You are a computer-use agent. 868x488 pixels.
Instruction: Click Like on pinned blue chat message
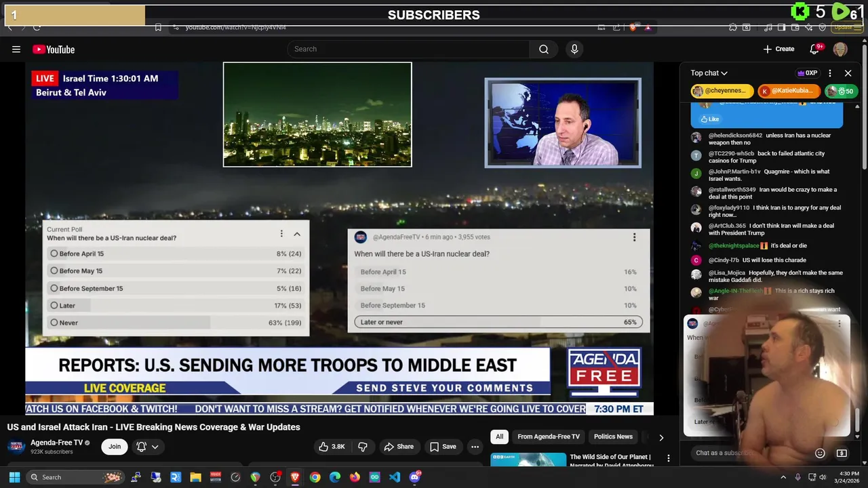coord(710,119)
